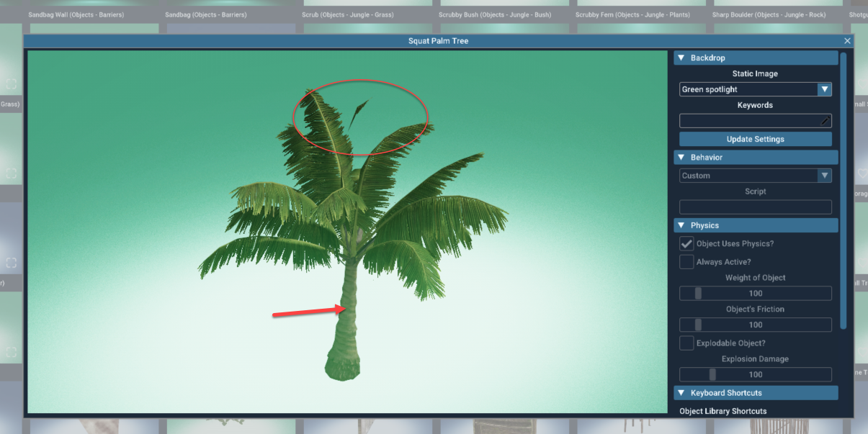Click the heart favorite icon in background library

tap(862, 173)
